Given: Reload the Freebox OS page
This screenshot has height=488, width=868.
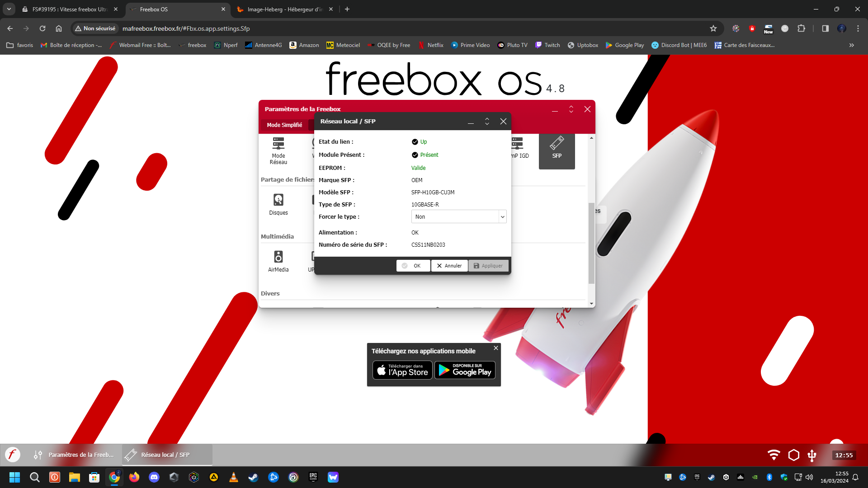Looking at the screenshot, I should 42,28.
